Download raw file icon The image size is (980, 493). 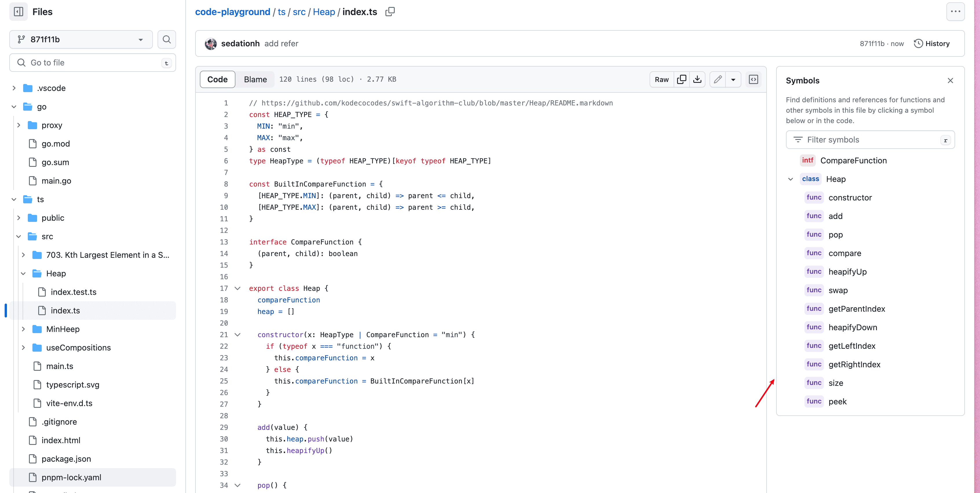(697, 79)
